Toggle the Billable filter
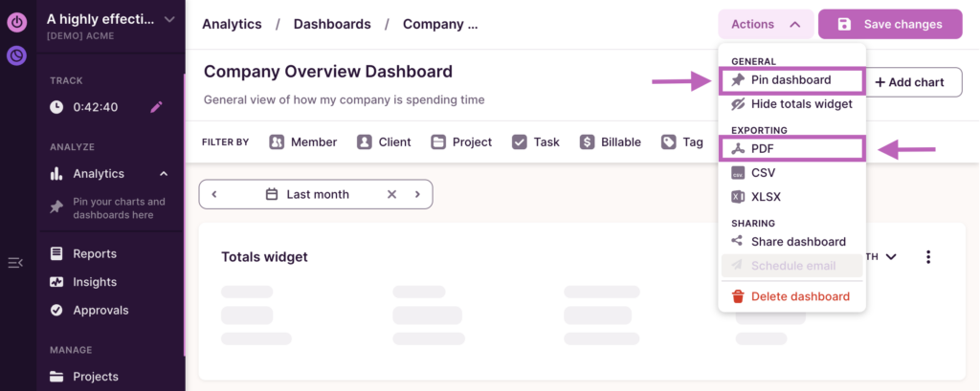The width and height of the screenshot is (980, 391). [610, 141]
